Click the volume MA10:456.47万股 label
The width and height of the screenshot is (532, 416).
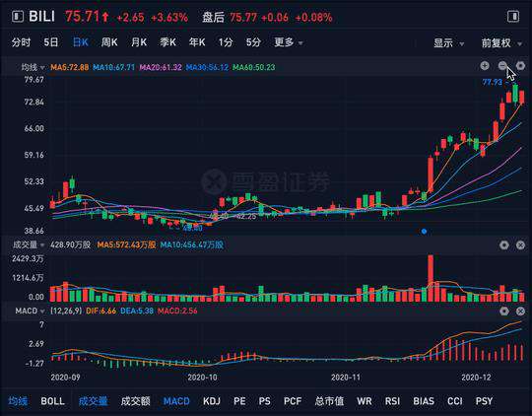click(191, 244)
